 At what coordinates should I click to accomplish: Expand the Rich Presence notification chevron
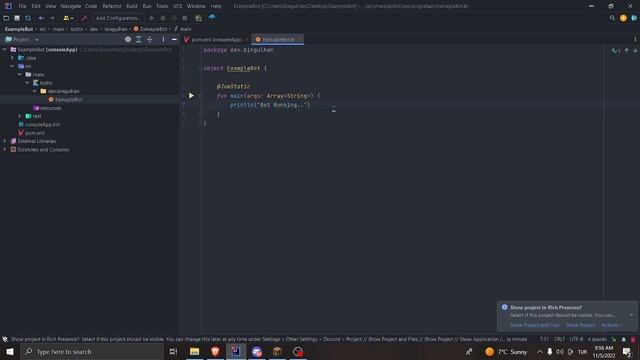click(x=631, y=315)
